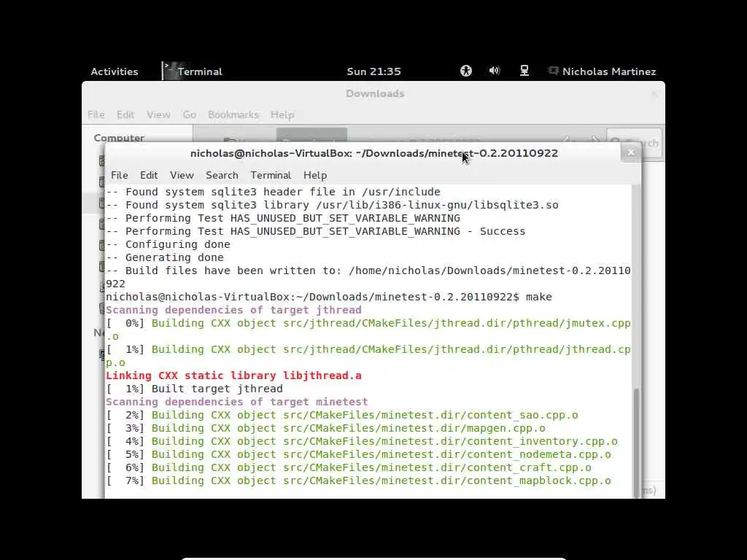The image size is (747, 560).
Task: Open View menu in Downloads window
Action: point(158,114)
